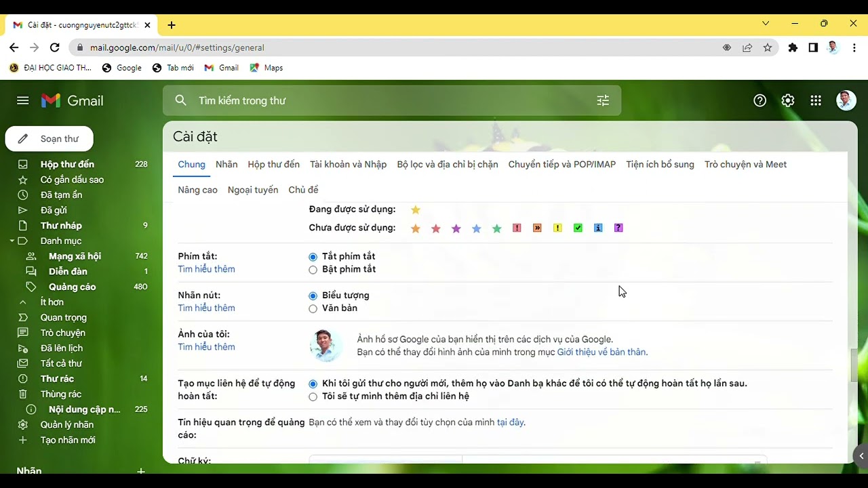Select Biểu tượng radio button

pyautogui.click(x=313, y=296)
